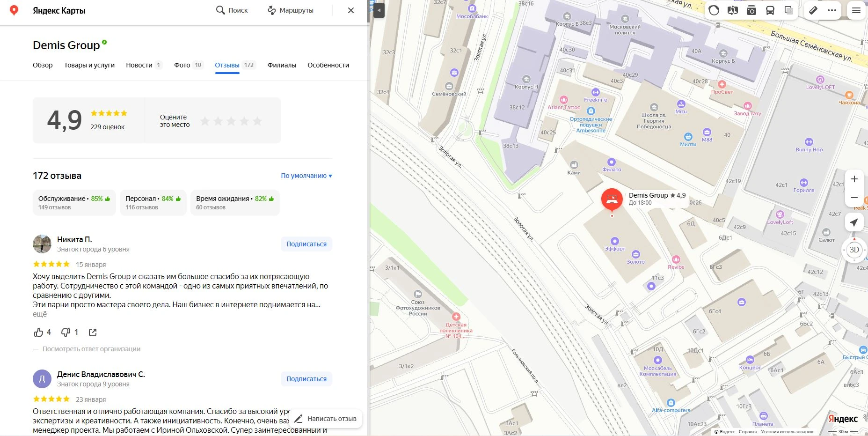Viewport: 868px width, 436px height.
Task: Open sorting dropdown 'По умолчанию'
Action: click(306, 176)
